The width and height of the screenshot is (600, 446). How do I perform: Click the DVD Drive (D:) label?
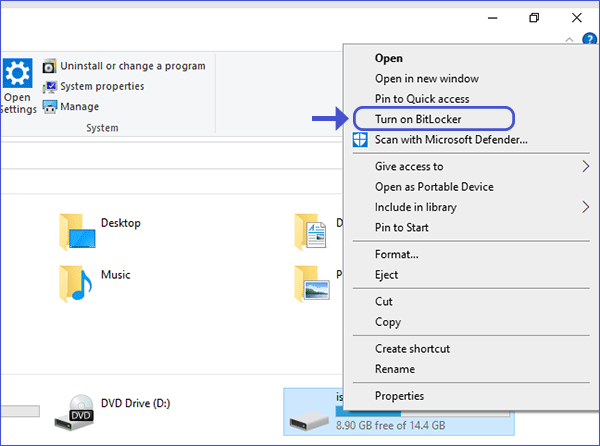(135, 403)
